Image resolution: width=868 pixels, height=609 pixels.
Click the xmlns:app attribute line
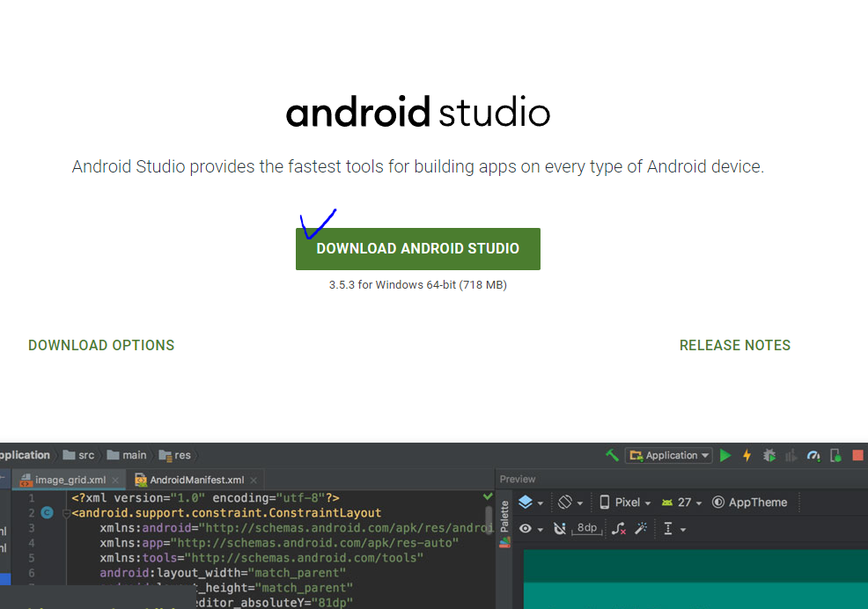pos(279,543)
